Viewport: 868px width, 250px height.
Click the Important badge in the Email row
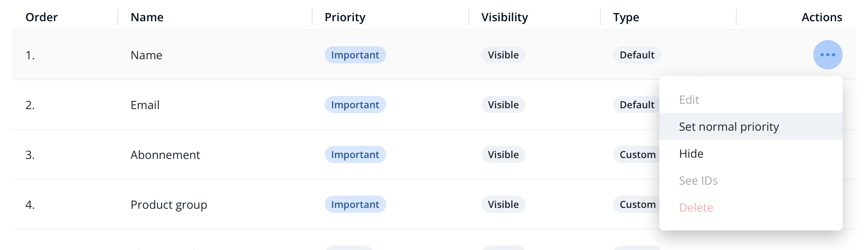[355, 105]
